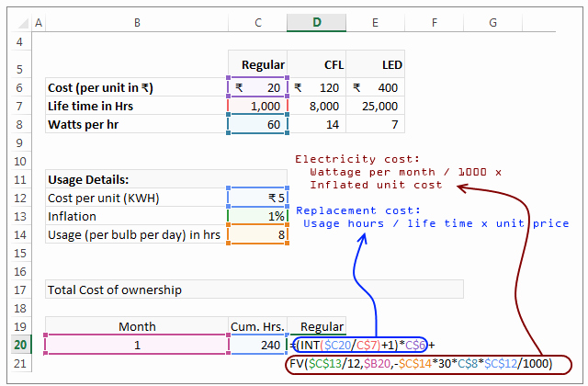Select CFL cost cell ₹ 120

click(316, 87)
